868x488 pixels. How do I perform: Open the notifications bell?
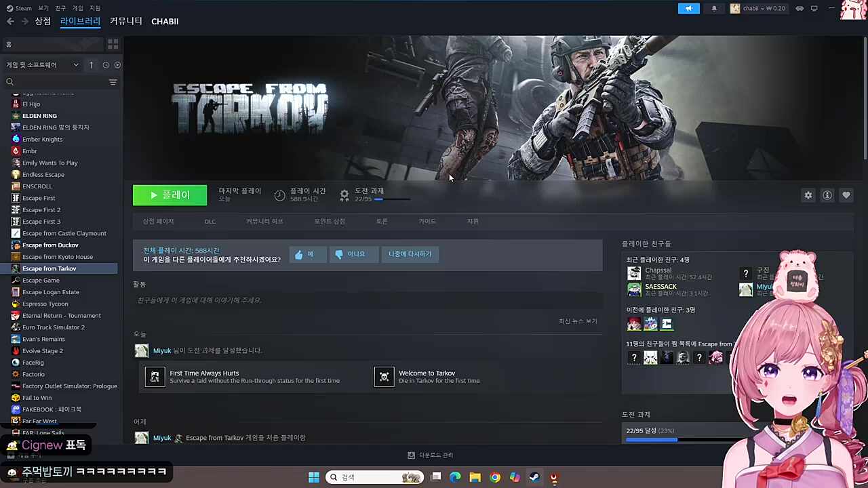click(714, 8)
